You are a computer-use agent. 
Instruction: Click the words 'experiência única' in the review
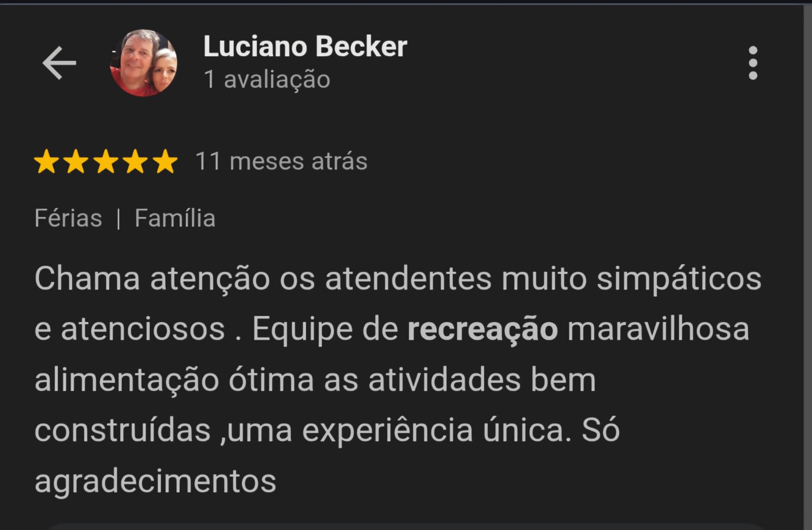(x=433, y=431)
